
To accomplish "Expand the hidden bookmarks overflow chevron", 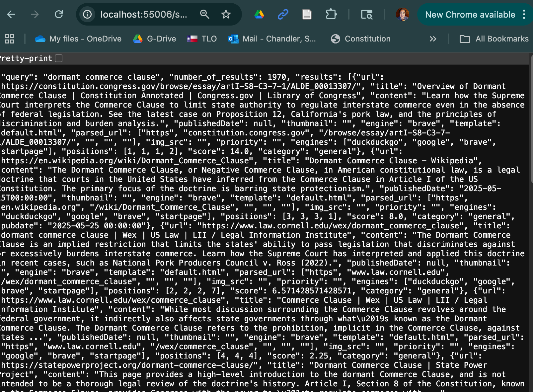I will point(433,39).
